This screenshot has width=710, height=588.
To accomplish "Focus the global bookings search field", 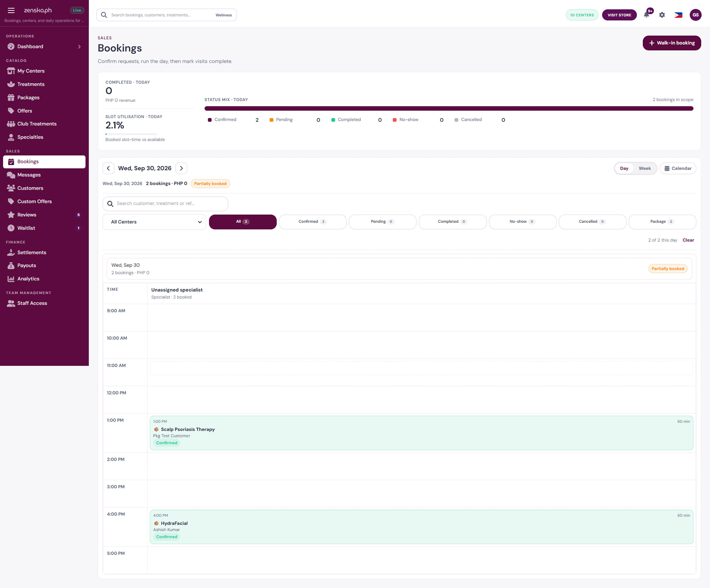I will [x=166, y=15].
